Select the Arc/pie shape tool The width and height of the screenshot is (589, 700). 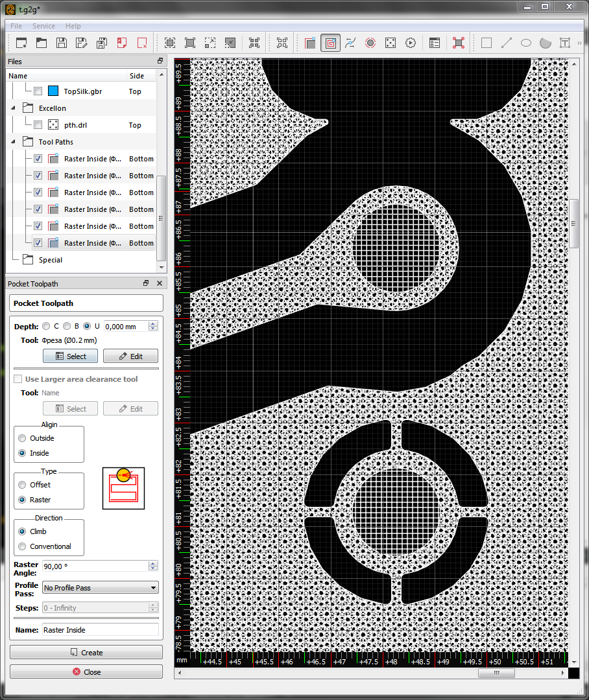[546, 43]
